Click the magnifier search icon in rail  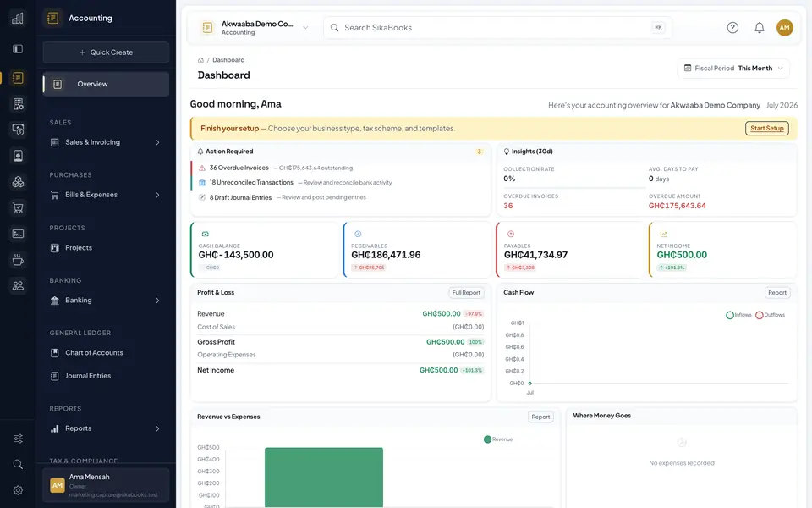(x=18, y=464)
